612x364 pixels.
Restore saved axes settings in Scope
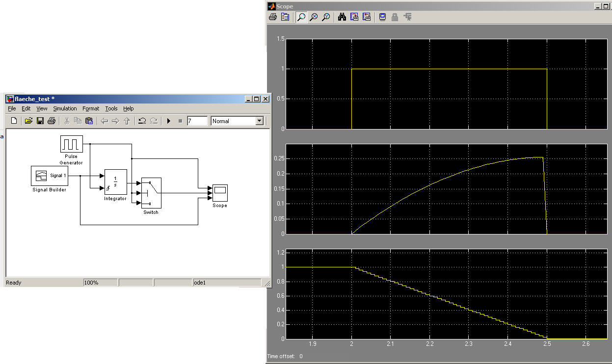pos(367,17)
